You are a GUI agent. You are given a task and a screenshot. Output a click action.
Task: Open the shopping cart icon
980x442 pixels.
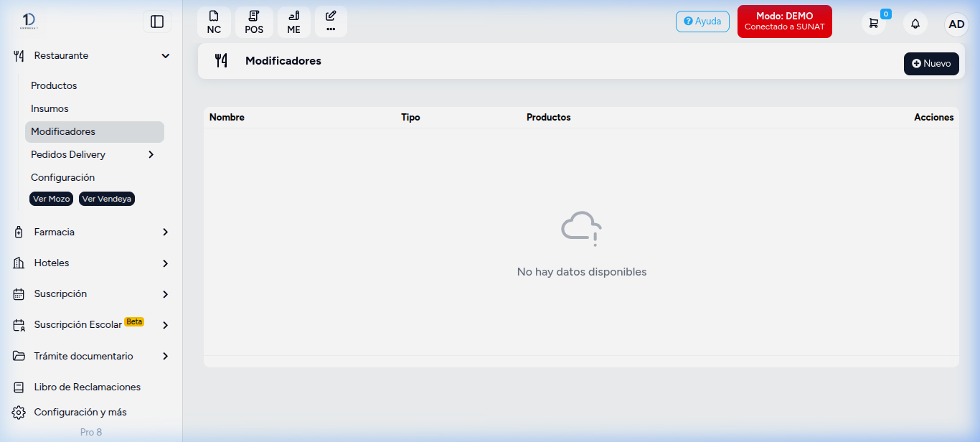(873, 23)
